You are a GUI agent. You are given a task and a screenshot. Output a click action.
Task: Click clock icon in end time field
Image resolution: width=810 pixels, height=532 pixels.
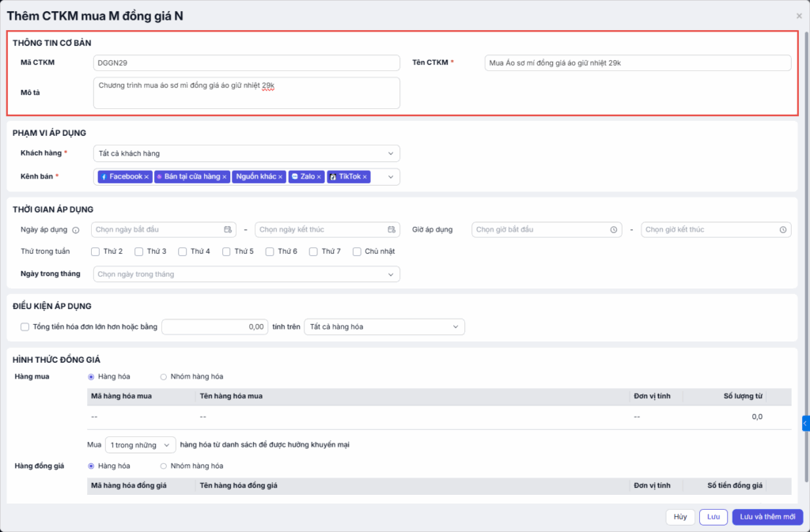783,229
